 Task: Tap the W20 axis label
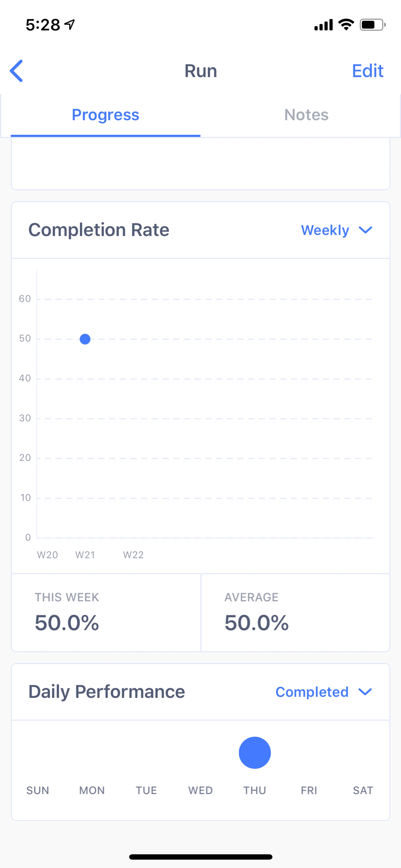pyautogui.click(x=47, y=555)
